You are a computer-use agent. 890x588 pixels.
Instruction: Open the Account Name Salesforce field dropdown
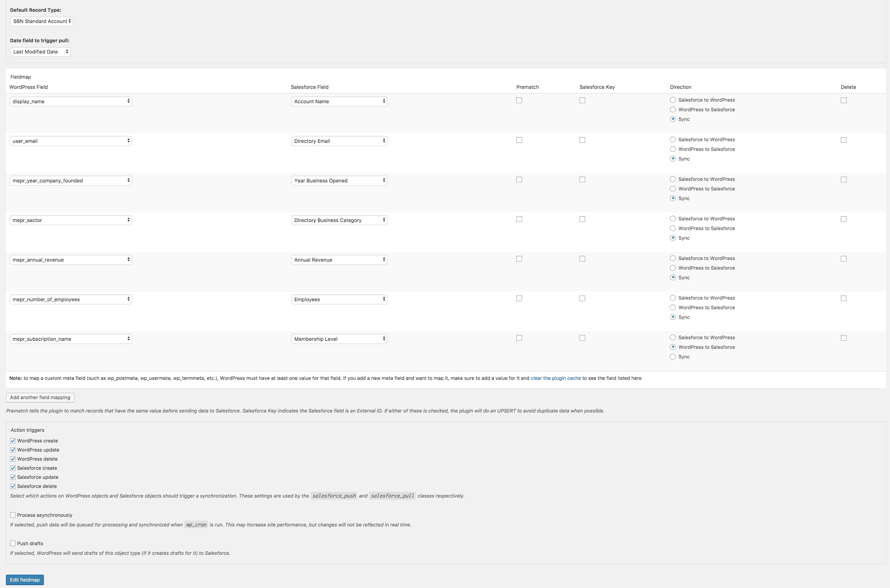click(339, 101)
